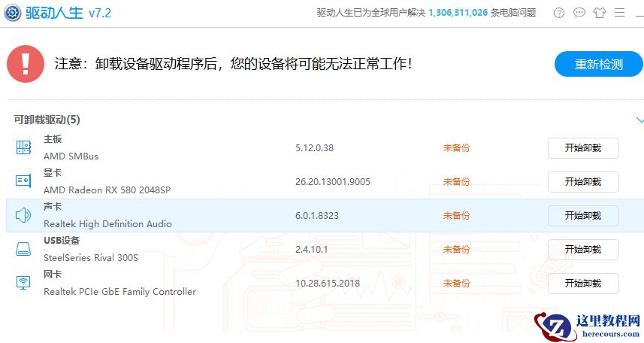Click 未备份 status for SteelSeries Rival 300S

pos(456,249)
